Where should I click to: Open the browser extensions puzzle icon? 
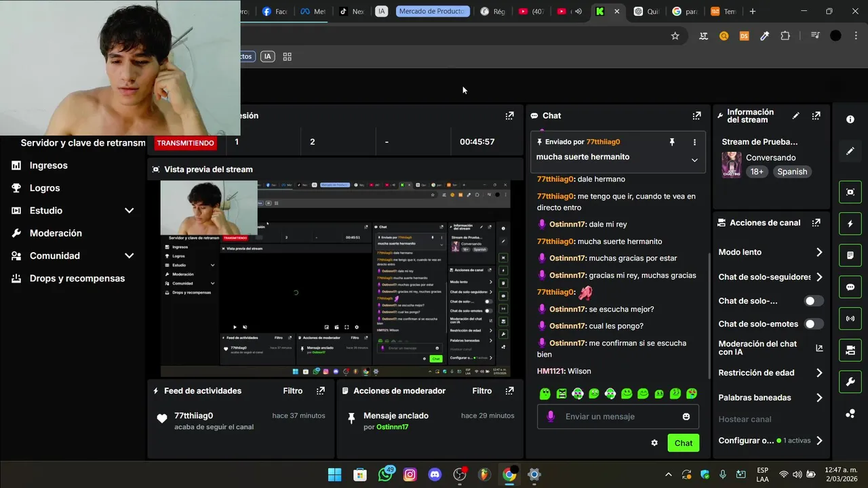pos(785,36)
